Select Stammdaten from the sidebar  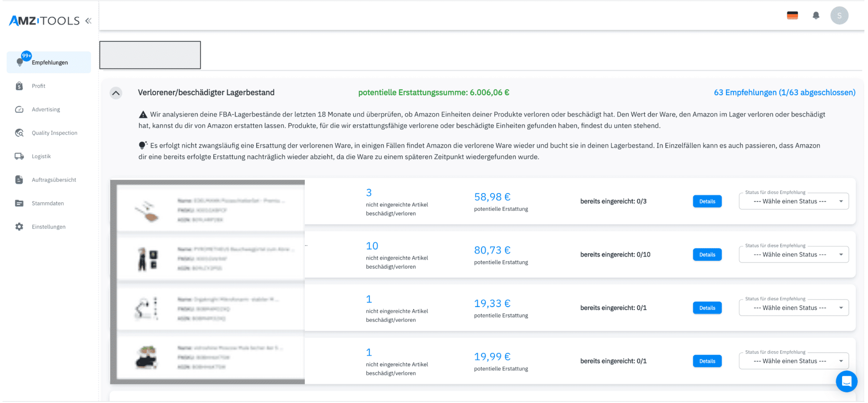coord(47,203)
